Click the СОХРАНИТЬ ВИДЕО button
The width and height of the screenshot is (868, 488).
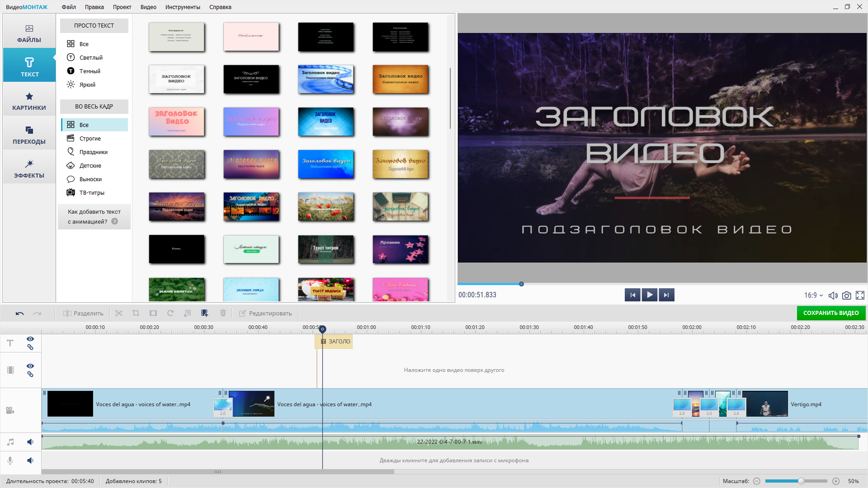click(x=830, y=313)
